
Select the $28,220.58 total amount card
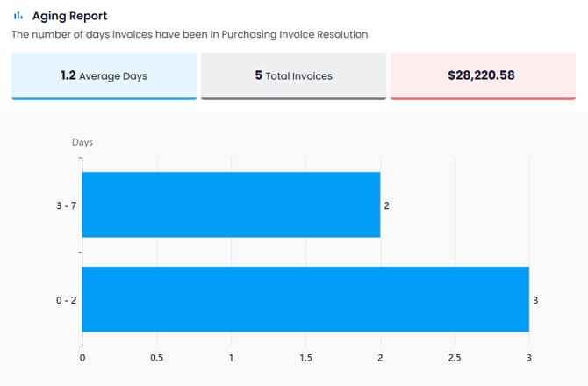(x=481, y=75)
